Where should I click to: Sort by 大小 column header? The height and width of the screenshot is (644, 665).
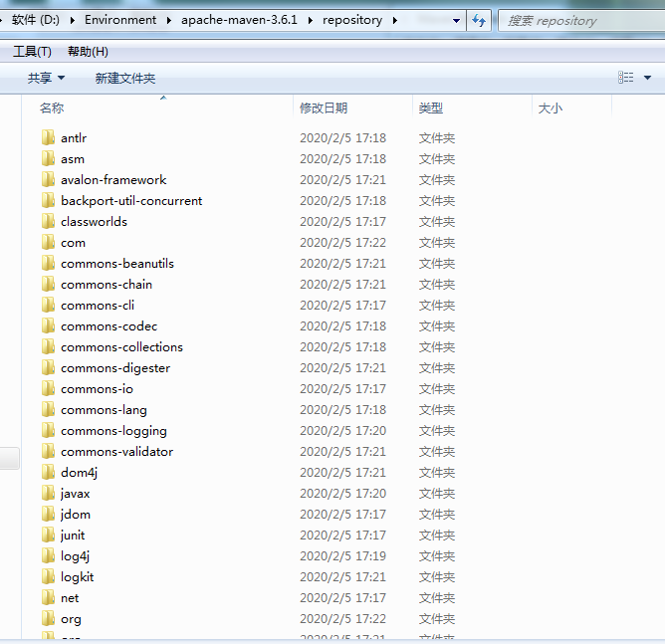[x=551, y=108]
